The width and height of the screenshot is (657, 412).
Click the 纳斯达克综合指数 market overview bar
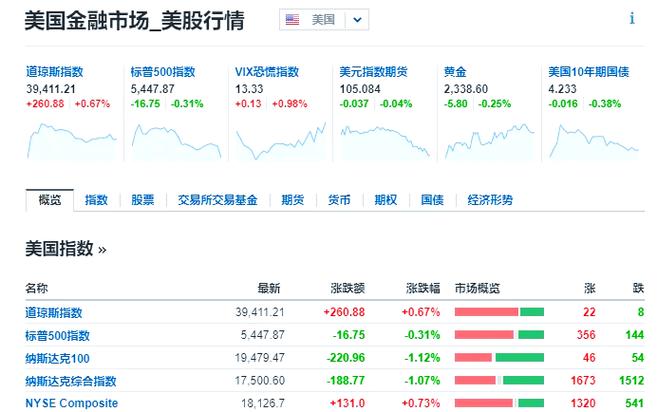[499, 381]
